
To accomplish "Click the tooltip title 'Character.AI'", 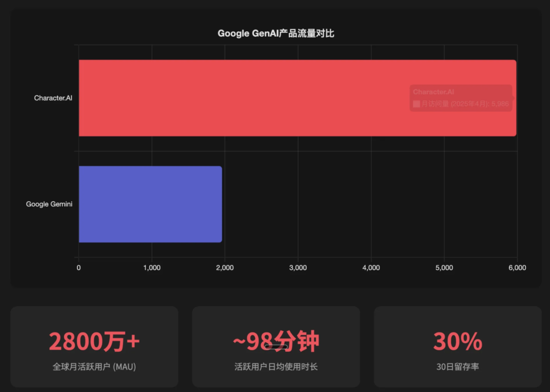I will (433, 92).
